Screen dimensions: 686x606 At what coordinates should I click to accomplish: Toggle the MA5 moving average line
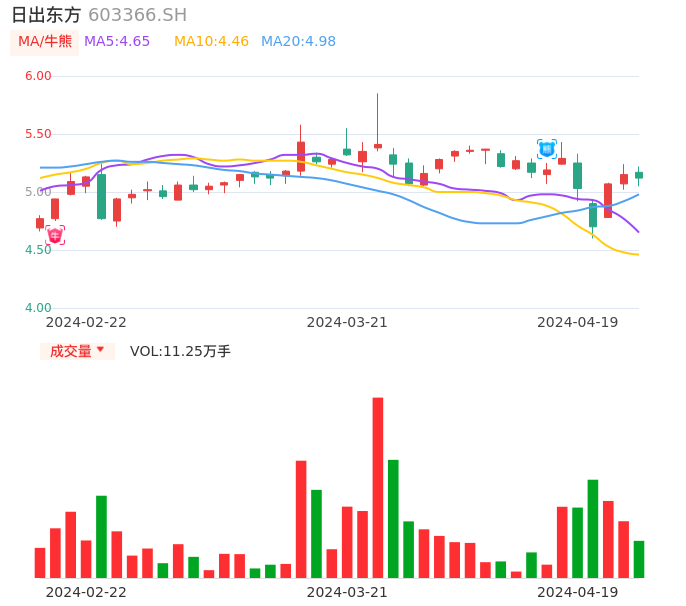pyautogui.click(x=117, y=42)
